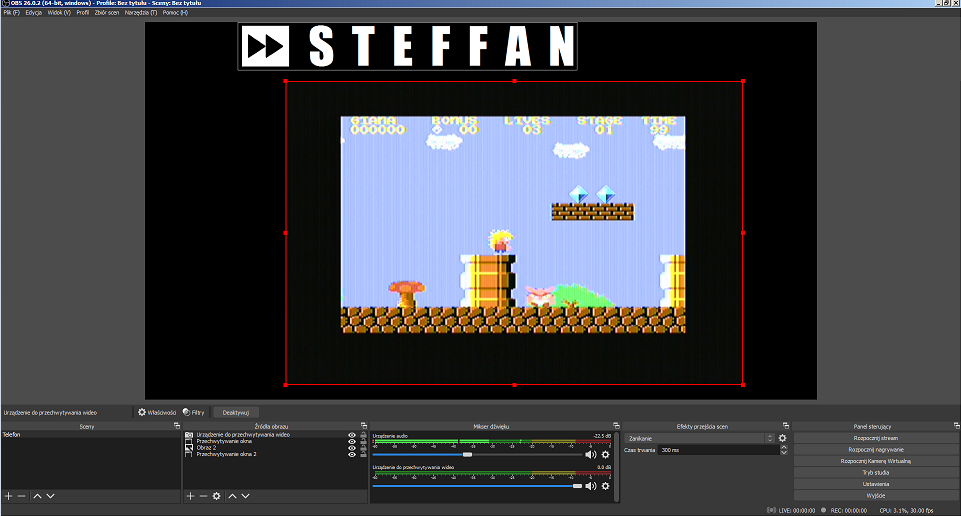Screen dimensions: 961x516
Task: Undock the Sceny panel
Action: pos(177,425)
